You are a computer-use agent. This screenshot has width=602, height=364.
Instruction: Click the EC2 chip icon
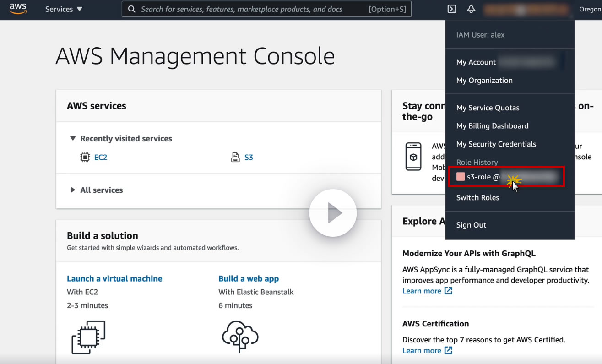coord(85,158)
